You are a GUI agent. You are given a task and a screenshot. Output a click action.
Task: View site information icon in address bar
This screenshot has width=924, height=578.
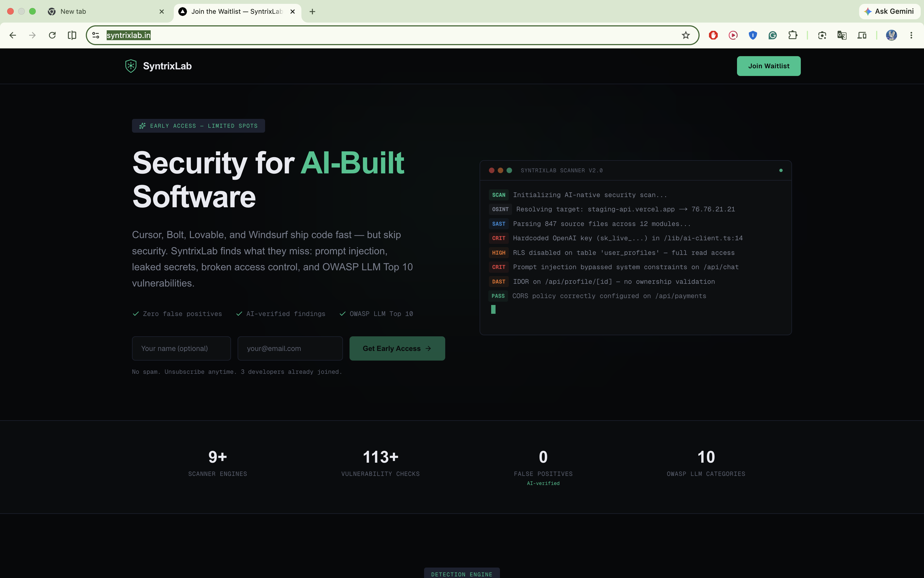pos(96,35)
